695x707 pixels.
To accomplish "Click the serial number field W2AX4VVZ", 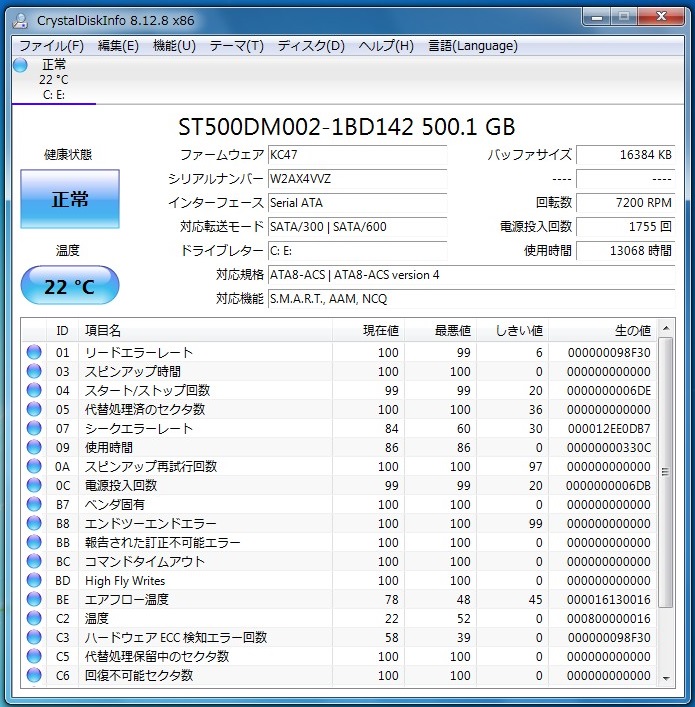I will click(357, 179).
